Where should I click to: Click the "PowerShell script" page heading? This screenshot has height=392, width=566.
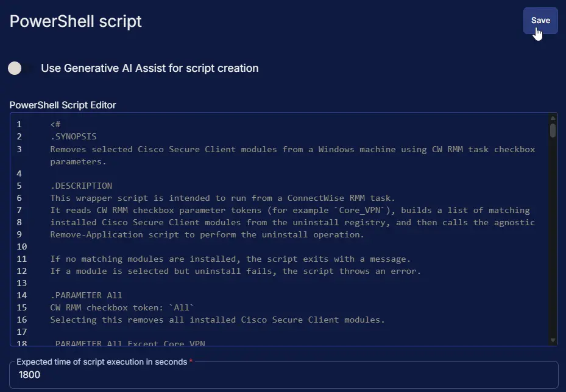point(76,21)
